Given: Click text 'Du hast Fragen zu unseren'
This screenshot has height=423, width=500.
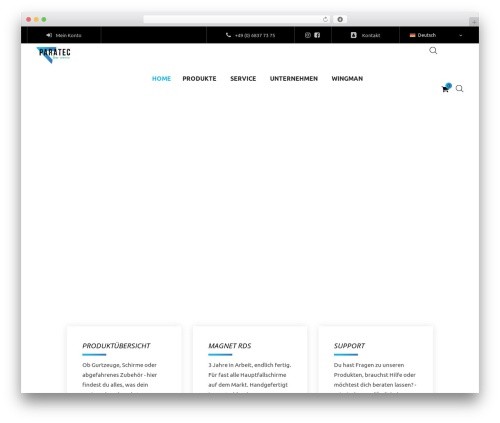Looking at the screenshot, I should point(369,365).
